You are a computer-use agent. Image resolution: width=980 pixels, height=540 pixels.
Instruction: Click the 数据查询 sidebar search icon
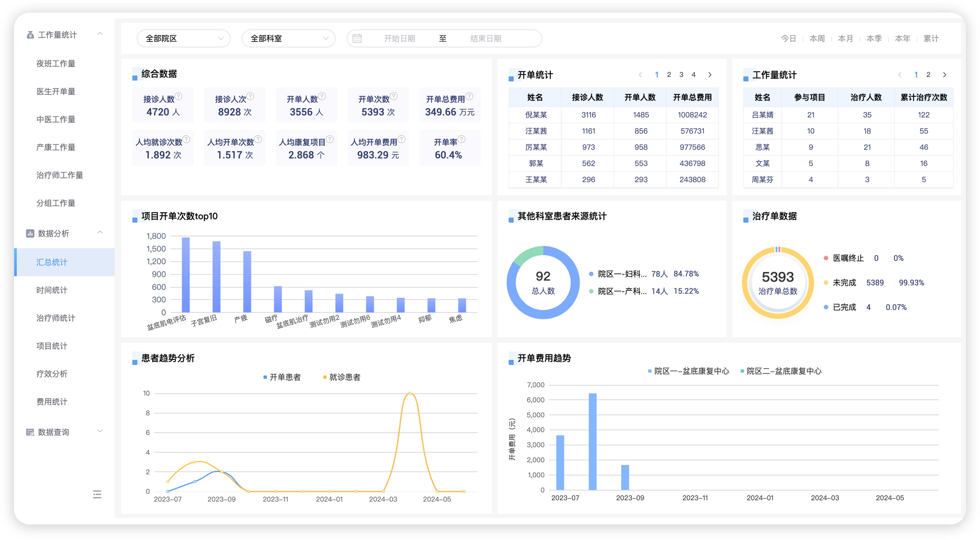pos(30,432)
